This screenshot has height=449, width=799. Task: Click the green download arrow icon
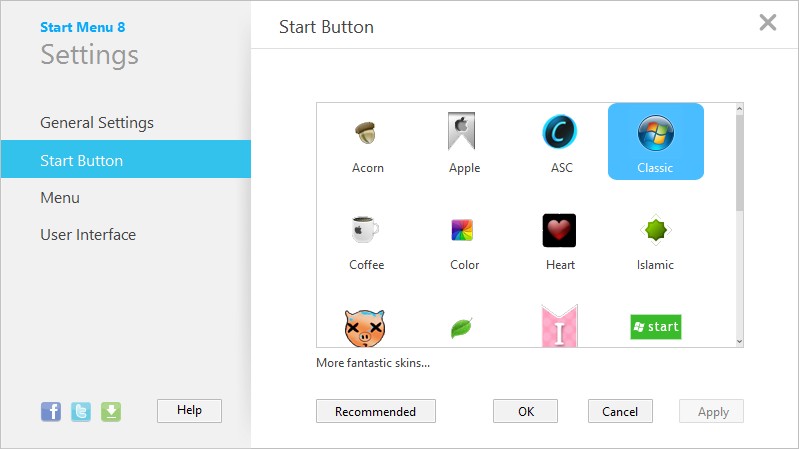click(111, 411)
